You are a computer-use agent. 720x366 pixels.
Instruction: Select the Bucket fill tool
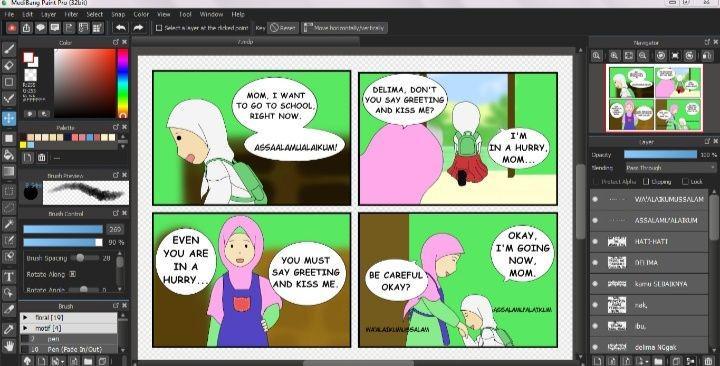pos(9,155)
